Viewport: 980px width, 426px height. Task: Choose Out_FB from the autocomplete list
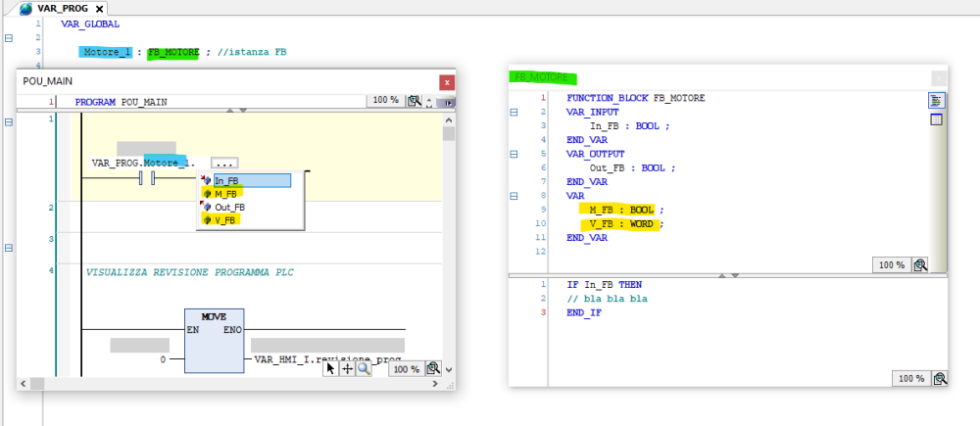pyautogui.click(x=229, y=207)
